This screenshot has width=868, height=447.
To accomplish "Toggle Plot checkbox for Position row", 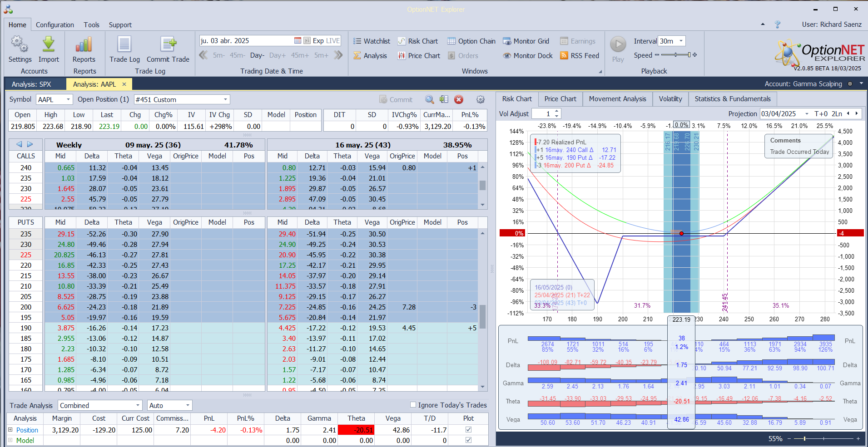I will coord(468,429).
